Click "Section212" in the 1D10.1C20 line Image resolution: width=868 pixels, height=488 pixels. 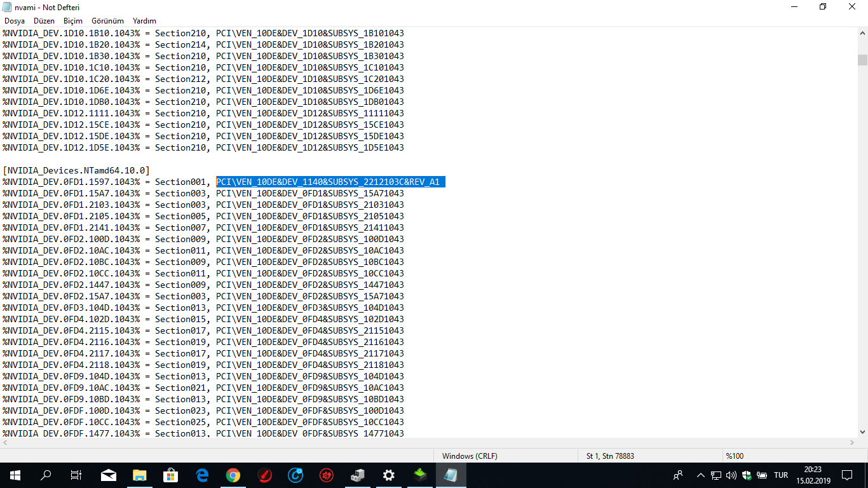[x=180, y=79]
